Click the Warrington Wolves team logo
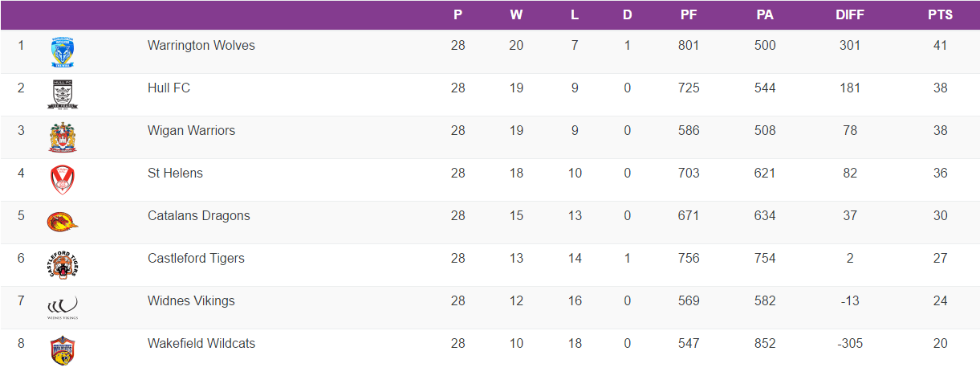Screen dimensions: 980x388 tap(63, 52)
